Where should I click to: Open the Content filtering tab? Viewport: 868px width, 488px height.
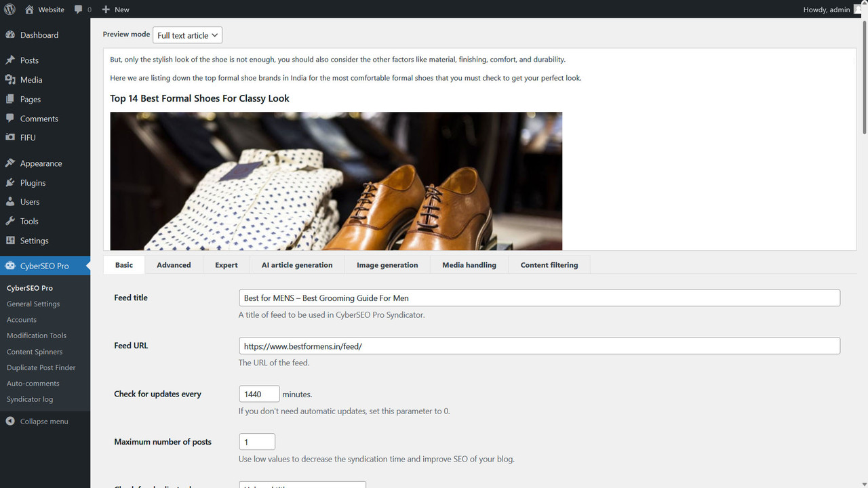pos(549,265)
